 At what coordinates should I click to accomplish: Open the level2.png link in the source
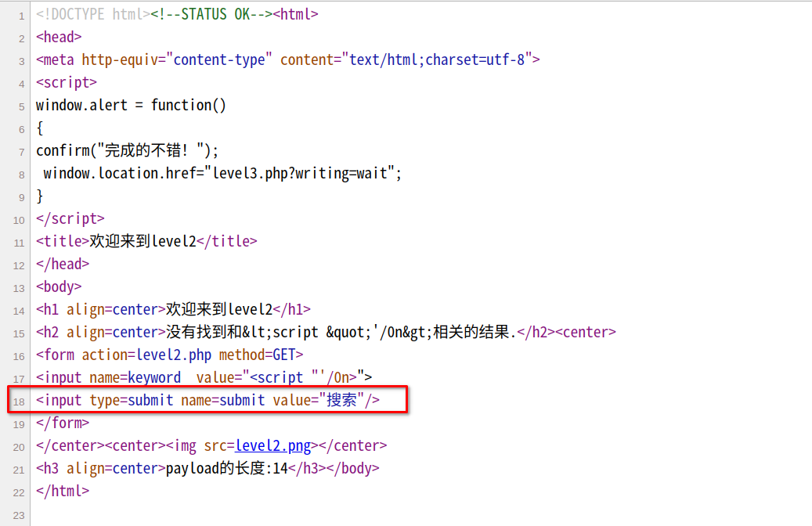tap(273, 445)
